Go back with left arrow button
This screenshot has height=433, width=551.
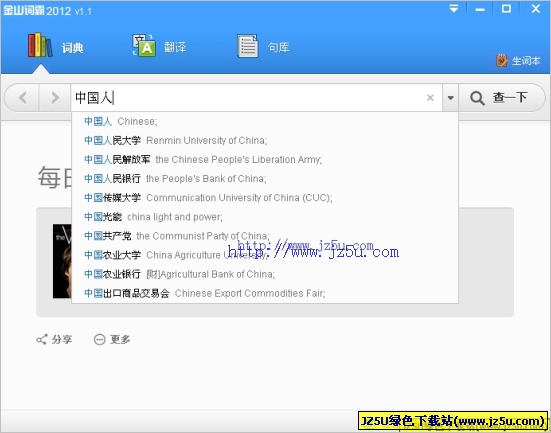click(x=22, y=98)
